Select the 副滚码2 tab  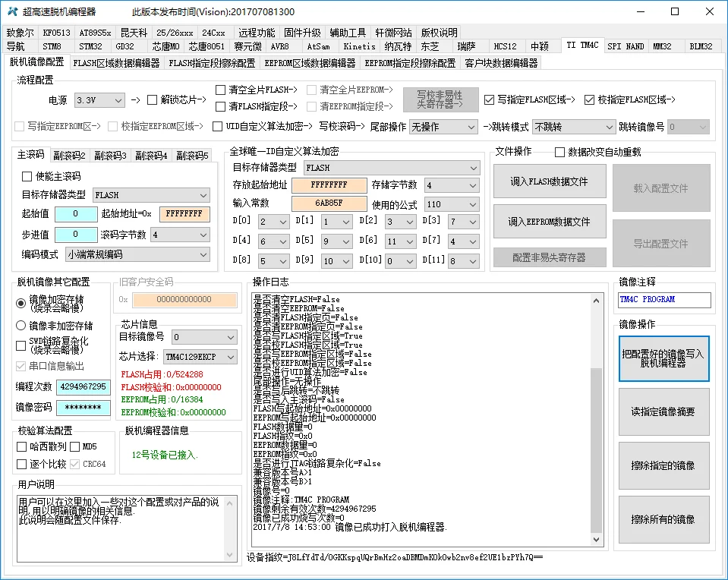point(69,156)
